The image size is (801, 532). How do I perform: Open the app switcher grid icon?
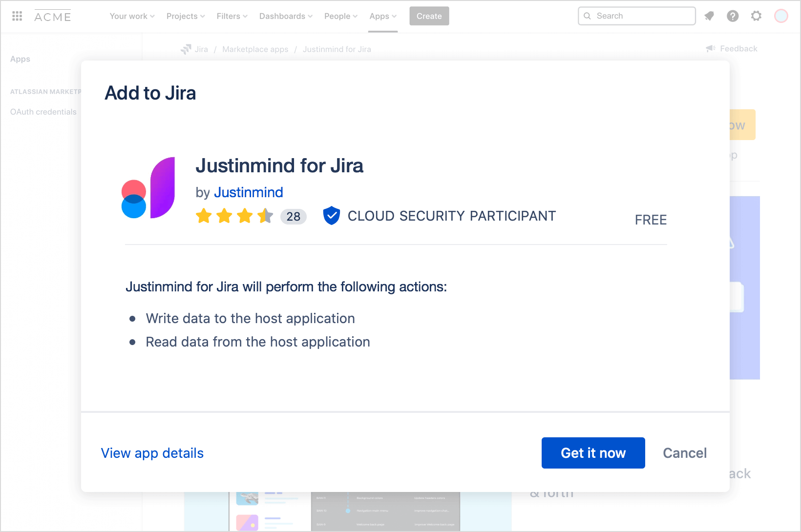point(17,16)
